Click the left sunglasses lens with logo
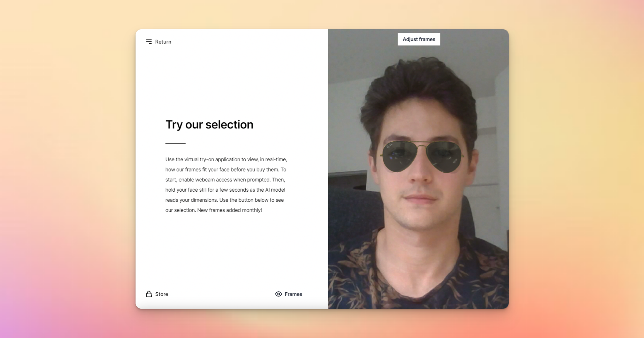This screenshot has height=338, width=644. click(400, 157)
